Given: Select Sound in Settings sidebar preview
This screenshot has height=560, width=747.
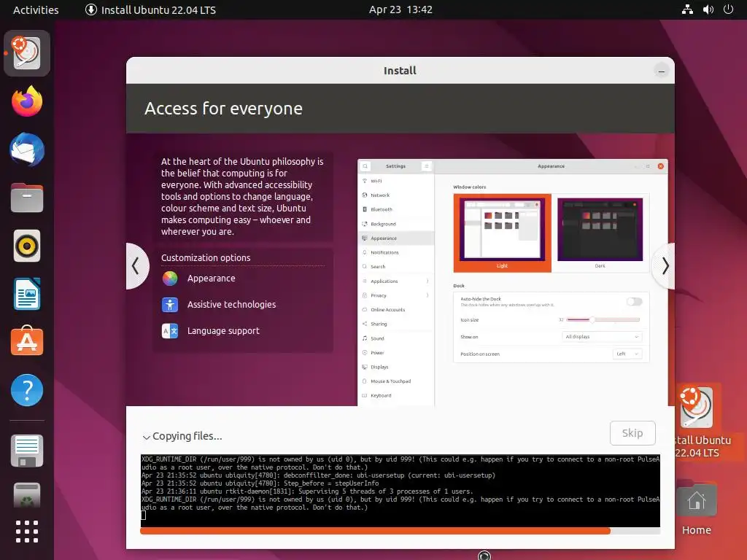Looking at the screenshot, I should click(396, 338).
